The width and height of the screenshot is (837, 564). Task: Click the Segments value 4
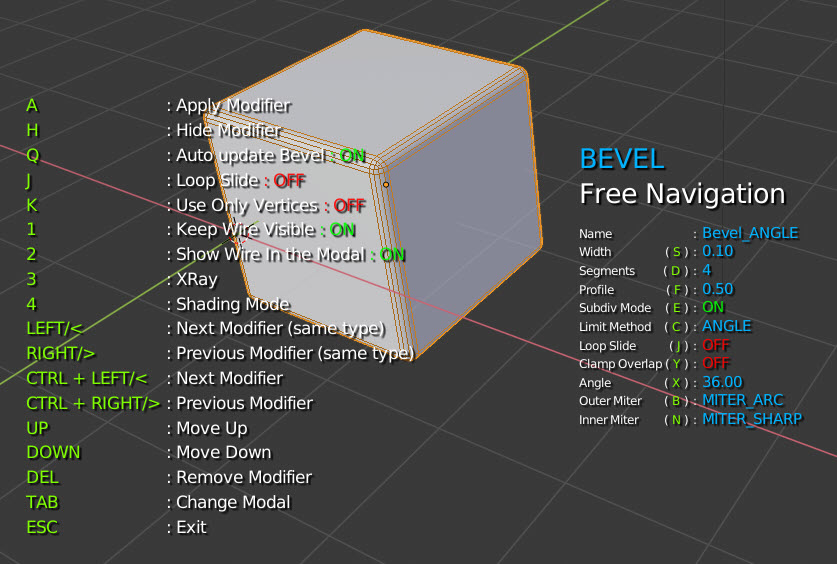[x=707, y=271]
